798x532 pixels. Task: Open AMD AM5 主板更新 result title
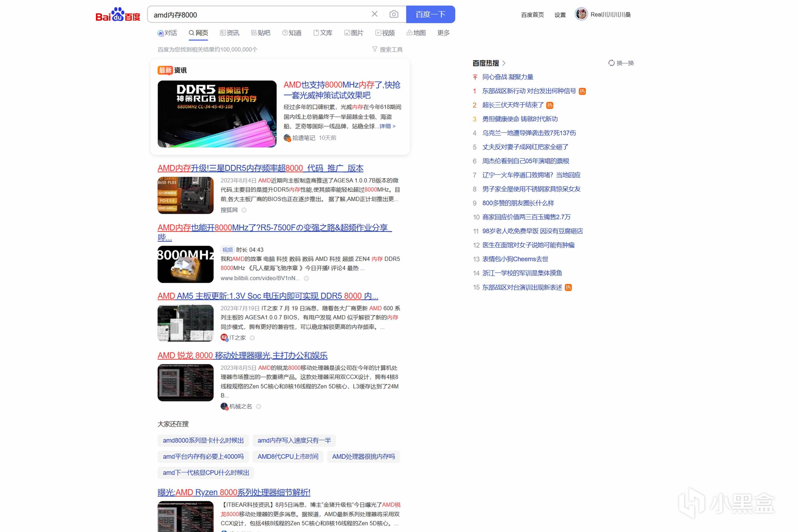pos(268,296)
